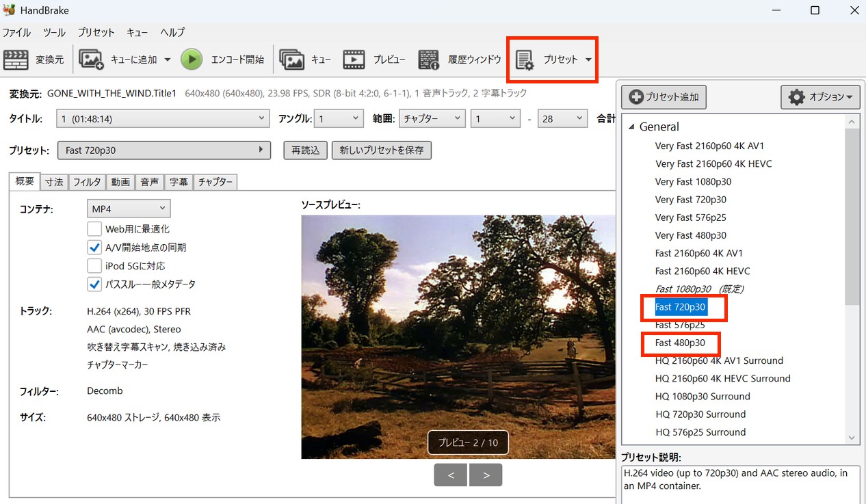Open the プリセット menu in the menu bar
866x504 pixels.
(96, 32)
